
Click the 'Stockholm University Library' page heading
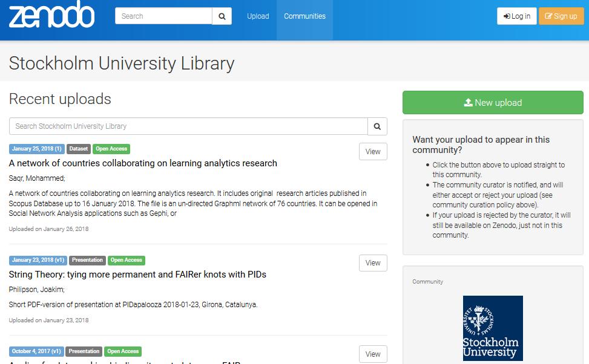pos(122,63)
